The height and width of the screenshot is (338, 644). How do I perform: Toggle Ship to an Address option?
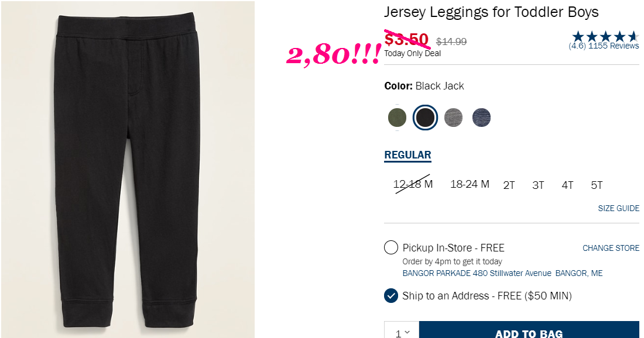(391, 296)
